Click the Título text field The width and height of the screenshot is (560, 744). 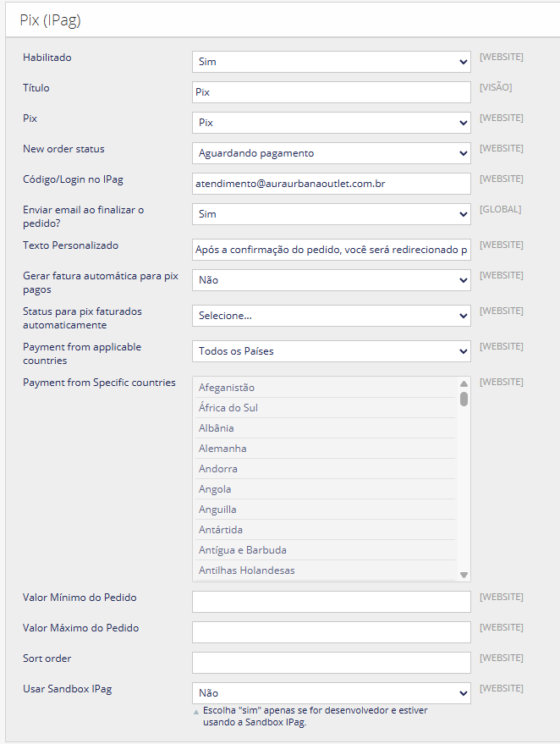(331, 92)
